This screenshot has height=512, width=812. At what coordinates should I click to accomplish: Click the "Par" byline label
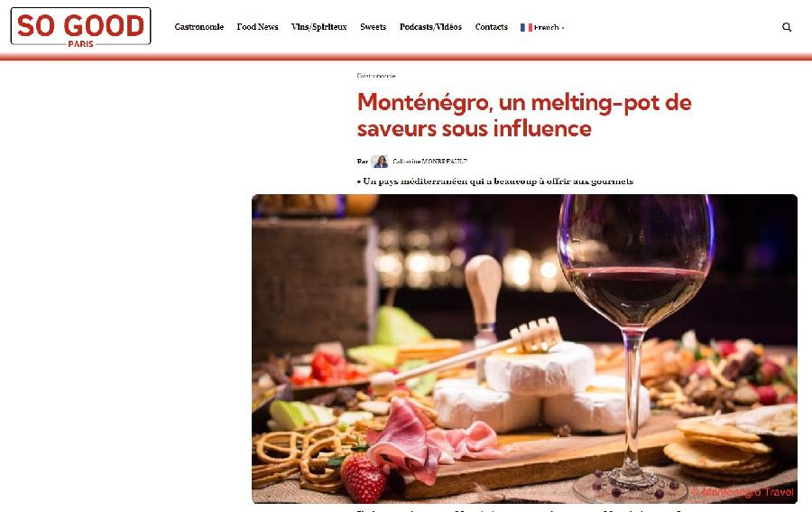click(362, 161)
